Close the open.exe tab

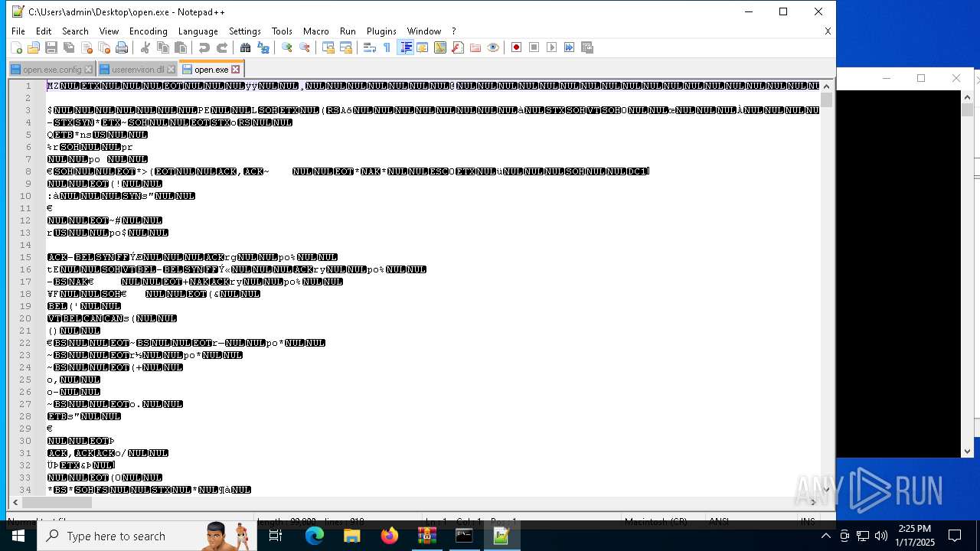[x=235, y=70]
